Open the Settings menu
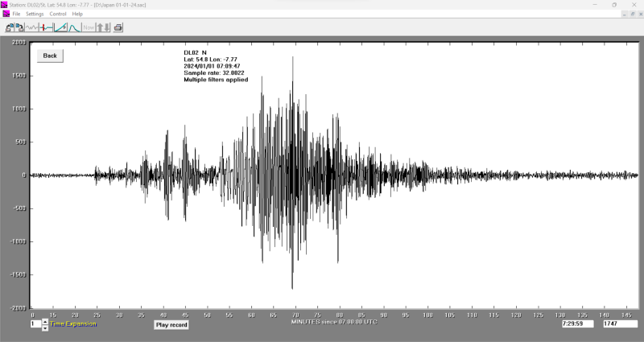The height and width of the screenshot is (342, 644). click(x=35, y=14)
